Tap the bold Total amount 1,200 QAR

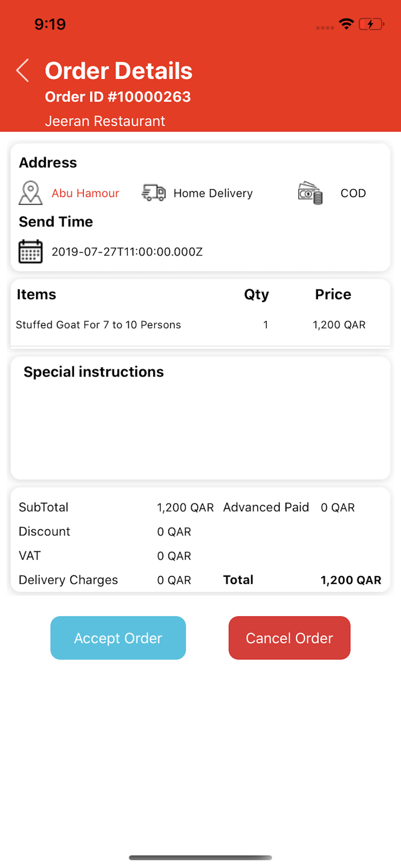[x=351, y=580]
